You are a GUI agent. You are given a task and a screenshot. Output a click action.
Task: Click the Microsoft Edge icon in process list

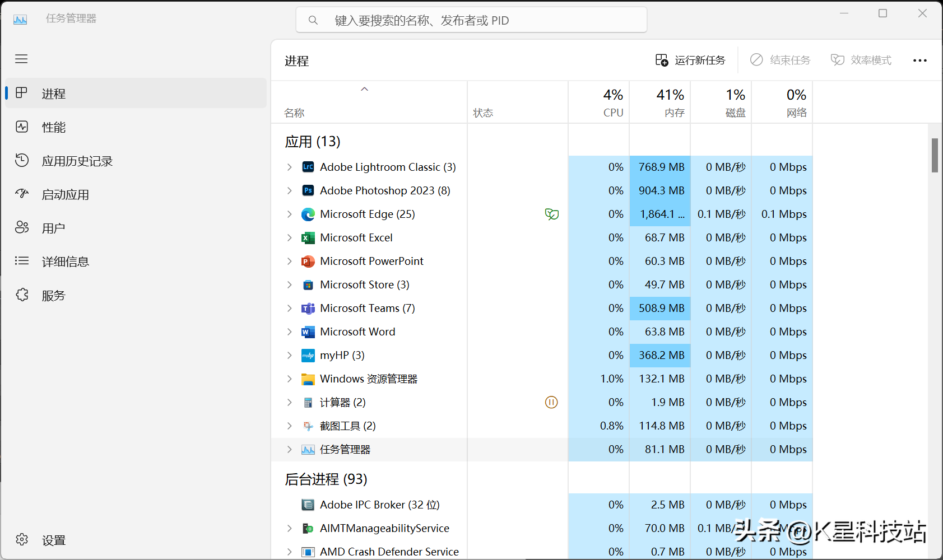(x=308, y=214)
